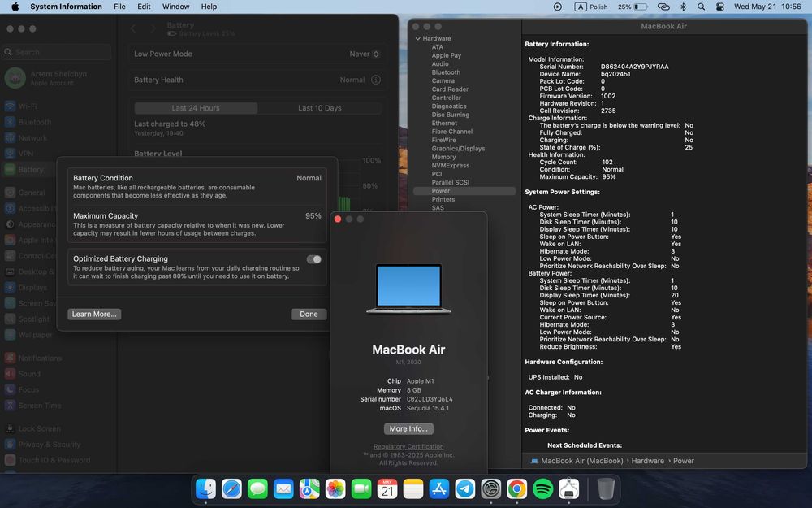Open Low Power Mode dropdown
Viewport: 812px width, 508px height.
point(365,54)
